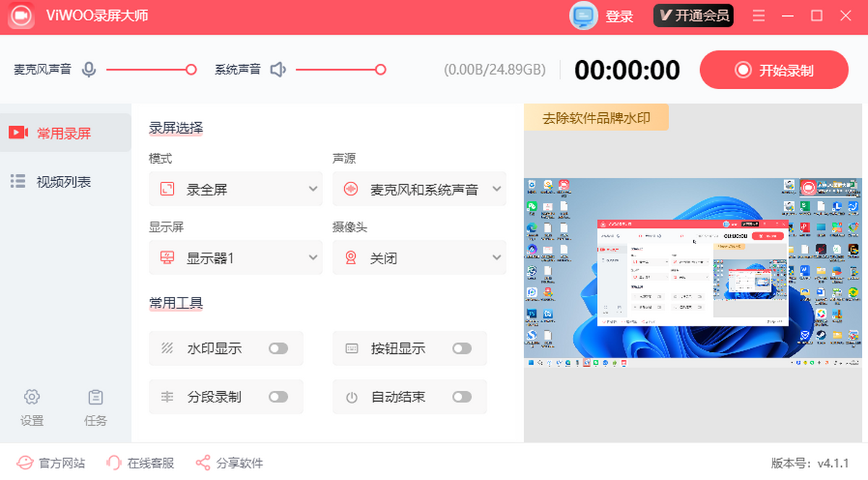Click the audio source waveform icon
This screenshot has width=868, height=480.
(x=351, y=190)
